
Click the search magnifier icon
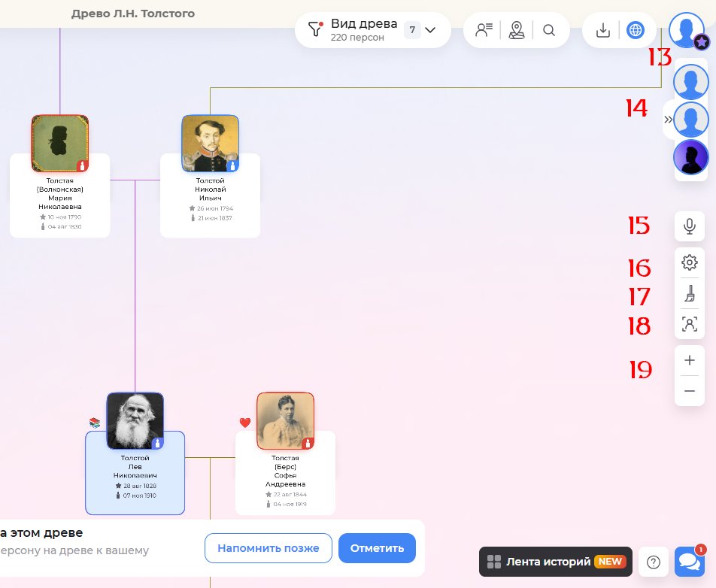coord(549,30)
